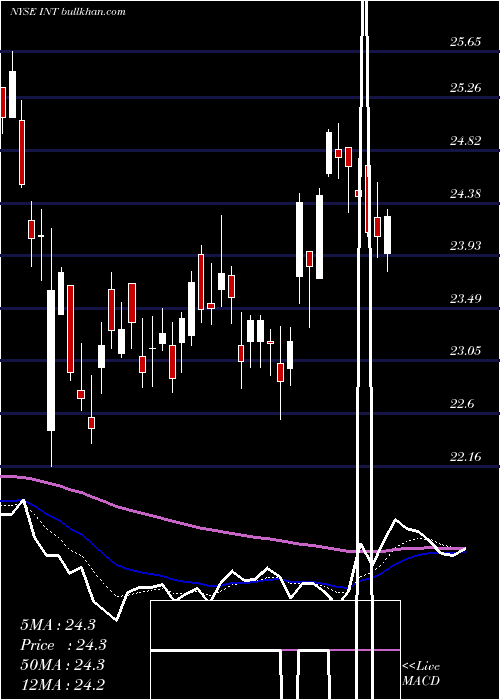500x700 pixels.
Task: Click the 22.6 price level label
Action: 462,404
